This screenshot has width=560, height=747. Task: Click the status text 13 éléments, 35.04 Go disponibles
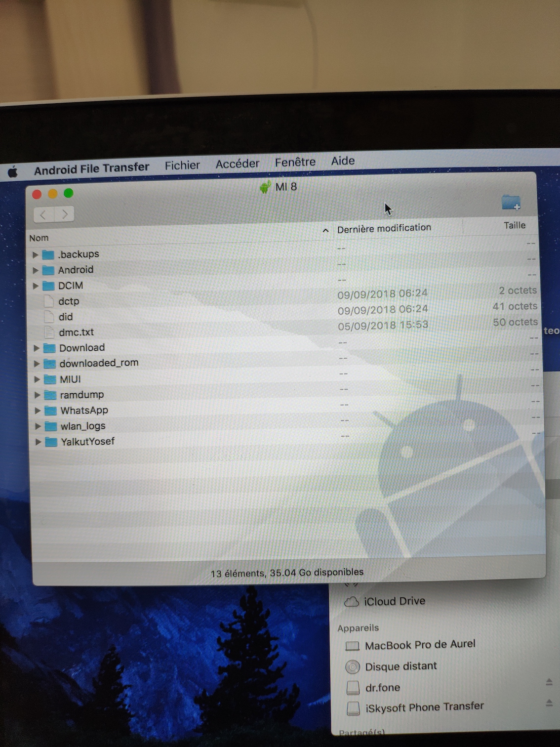point(287,573)
